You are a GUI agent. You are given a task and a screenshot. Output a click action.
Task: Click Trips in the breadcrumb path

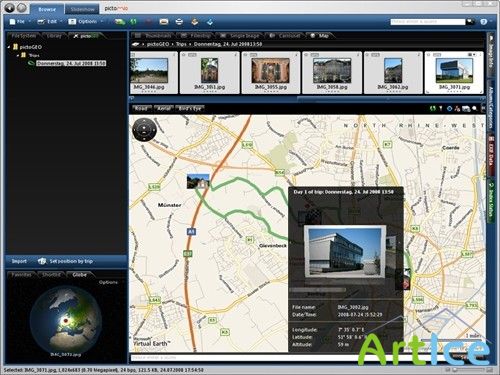pyautogui.click(x=181, y=44)
